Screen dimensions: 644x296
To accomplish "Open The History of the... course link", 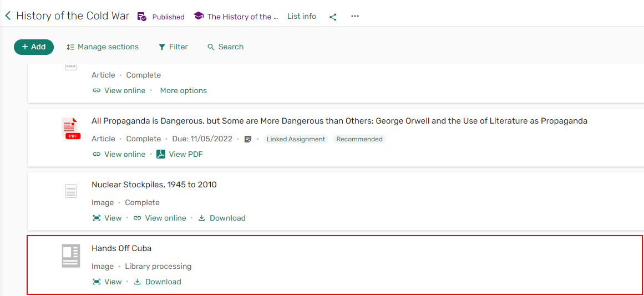I will pos(243,17).
